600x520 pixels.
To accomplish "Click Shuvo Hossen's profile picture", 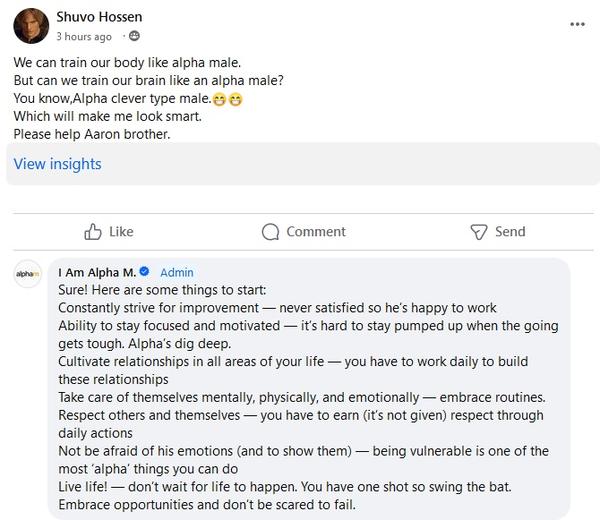I will [x=30, y=25].
